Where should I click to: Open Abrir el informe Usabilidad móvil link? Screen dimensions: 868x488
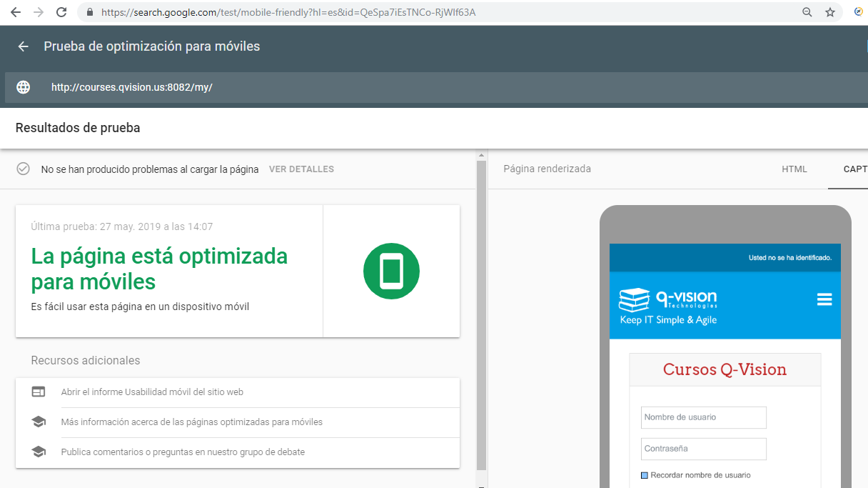click(152, 392)
